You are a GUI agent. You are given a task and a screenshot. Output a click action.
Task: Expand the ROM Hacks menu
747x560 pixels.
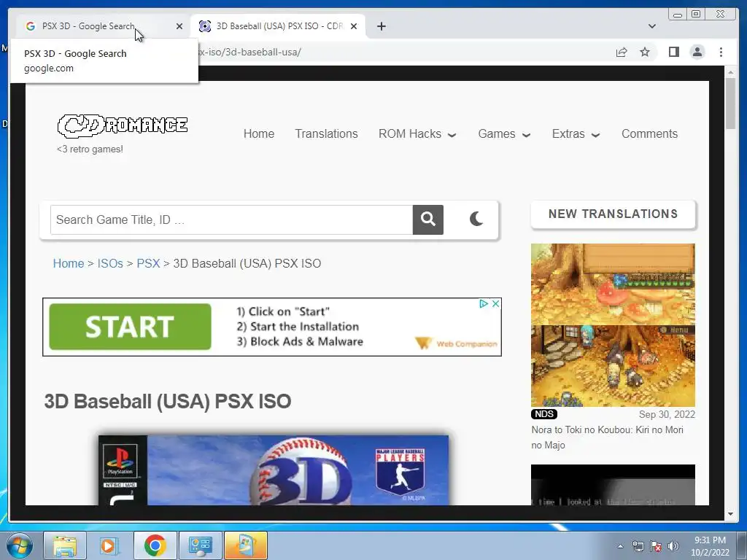[x=417, y=134]
